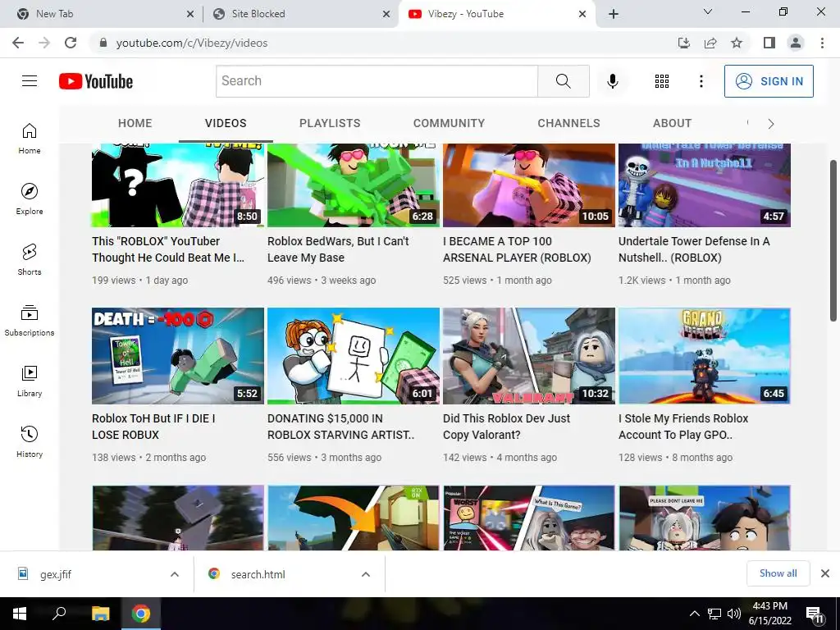Close the Site Blocked tab
This screenshot has width=840, height=630.
click(x=386, y=14)
